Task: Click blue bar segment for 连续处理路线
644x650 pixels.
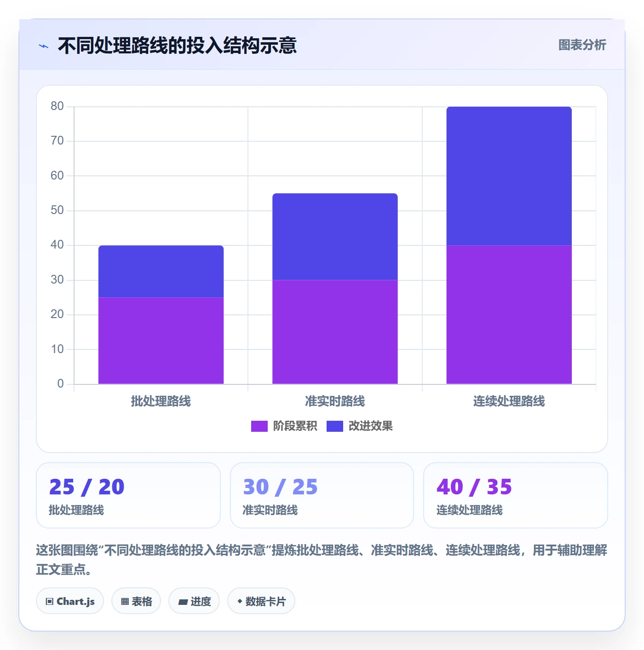Action: pos(509,176)
